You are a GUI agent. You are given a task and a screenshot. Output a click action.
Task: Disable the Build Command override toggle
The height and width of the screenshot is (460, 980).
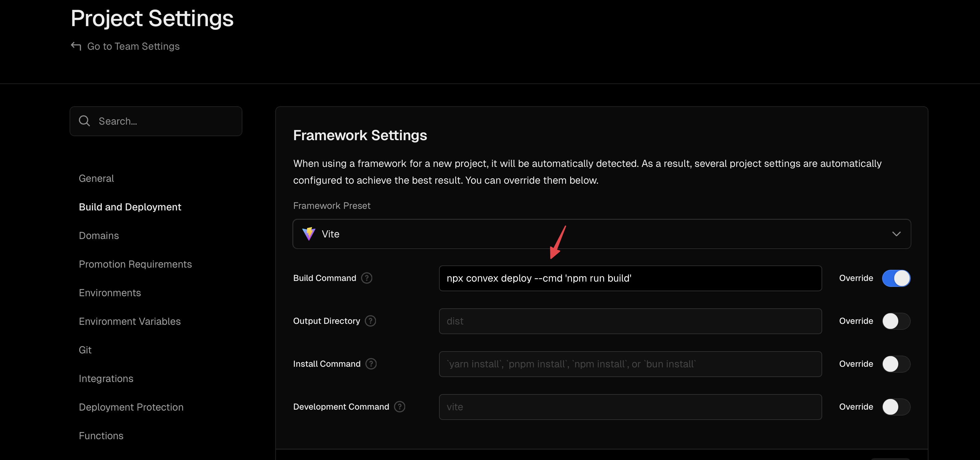point(896,278)
